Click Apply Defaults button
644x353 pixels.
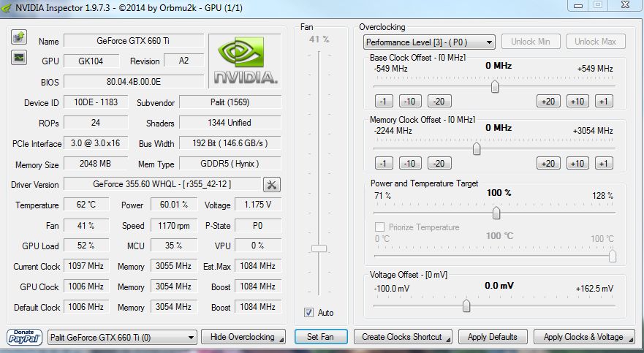(x=493, y=337)
